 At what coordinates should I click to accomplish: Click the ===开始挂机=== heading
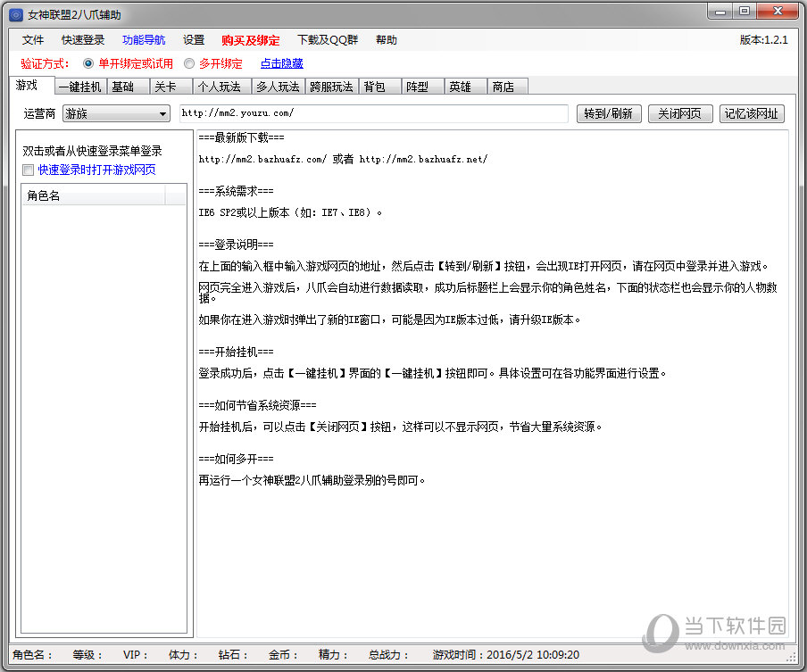(x=237, y=352)
